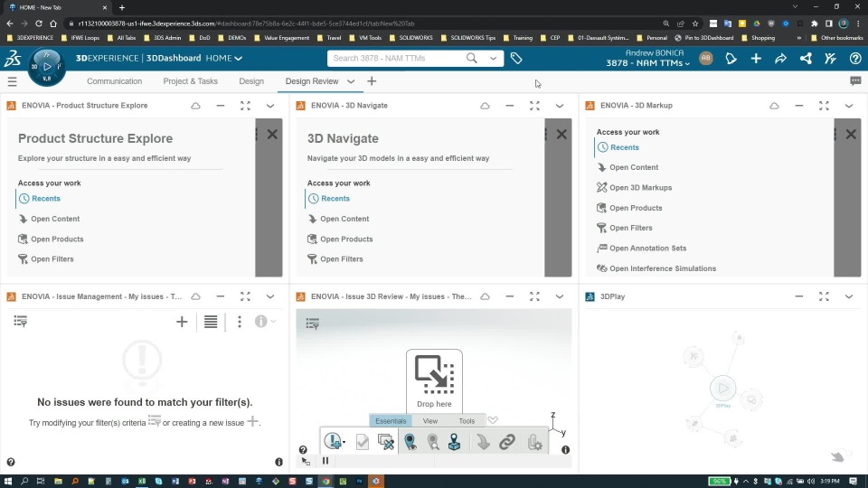The image size is (868, 488).
Task: Click the favorite heart icon by action bar tabs
Action: click(x=493, y=420)
